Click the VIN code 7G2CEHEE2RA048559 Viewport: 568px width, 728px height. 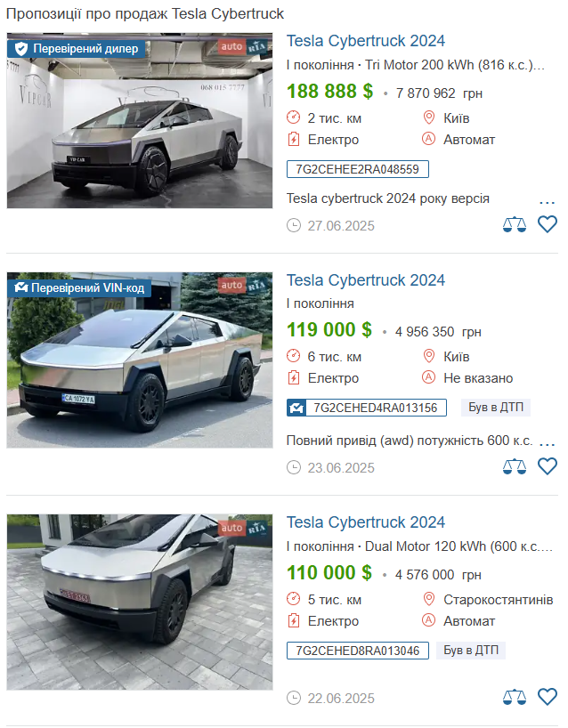pyautogui.click(x=358, y=169)
